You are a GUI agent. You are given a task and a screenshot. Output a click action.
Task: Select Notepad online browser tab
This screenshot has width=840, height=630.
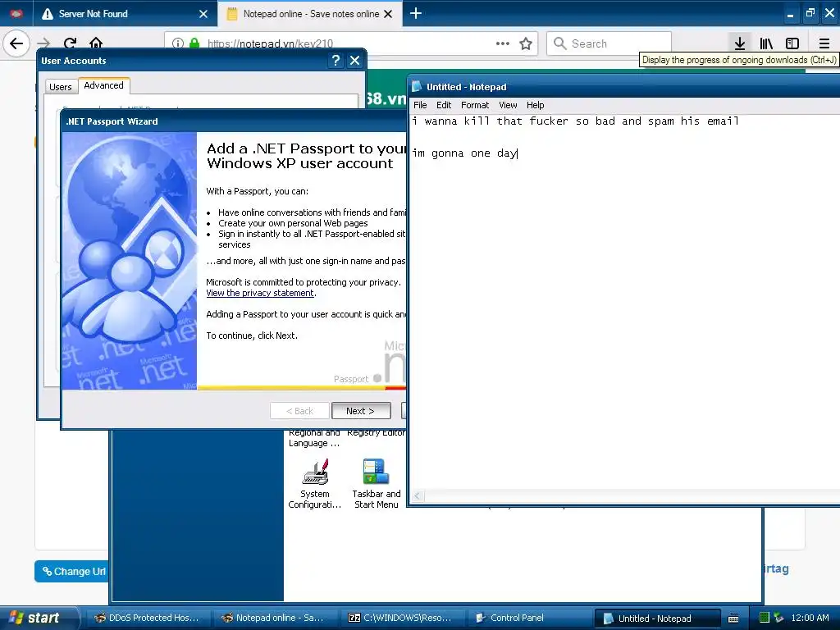(x=310, y=13)
